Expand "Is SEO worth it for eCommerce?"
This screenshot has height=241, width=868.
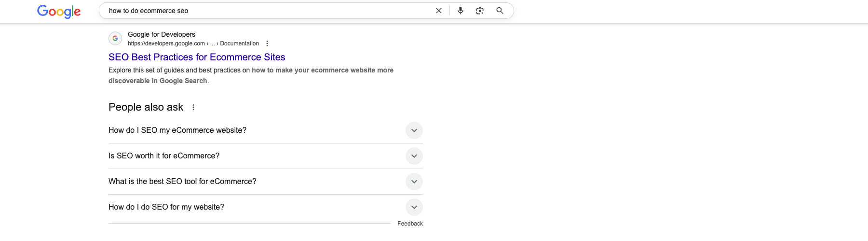(x=266, y=156)
